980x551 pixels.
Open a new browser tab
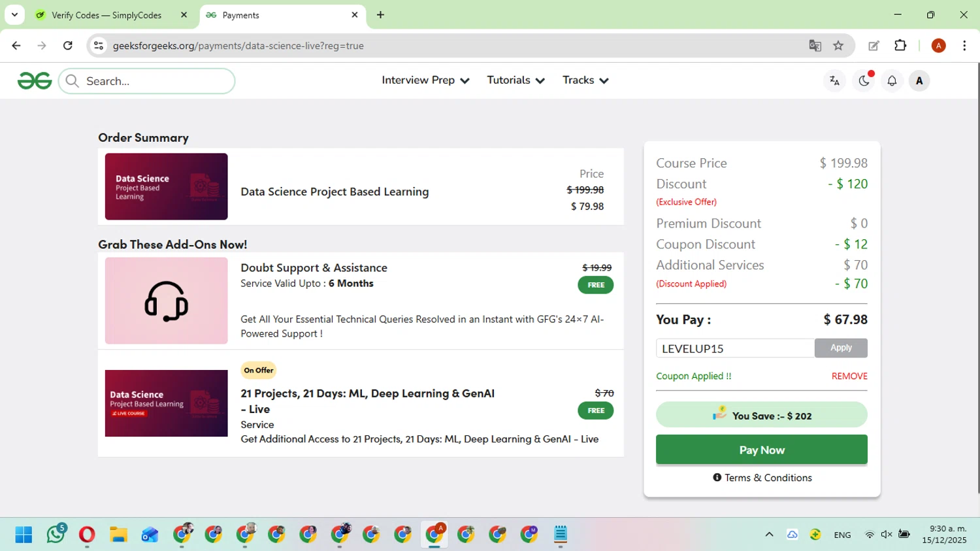coord(380,15)
